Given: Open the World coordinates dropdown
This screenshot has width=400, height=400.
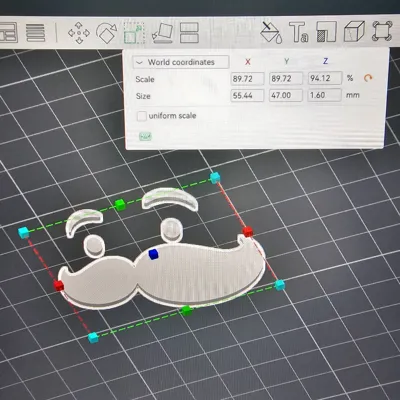Looking at the screenshot, I should click(x=181, y=62).
